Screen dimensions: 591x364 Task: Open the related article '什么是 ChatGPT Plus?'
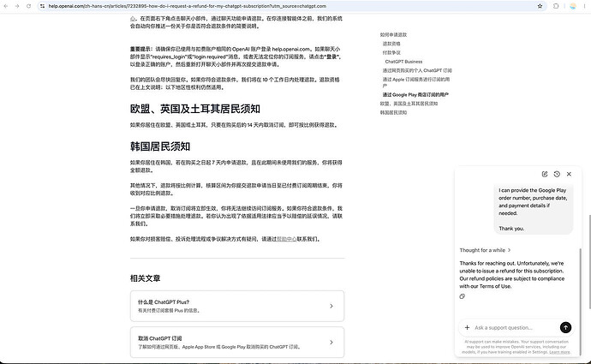click(237, 306)
